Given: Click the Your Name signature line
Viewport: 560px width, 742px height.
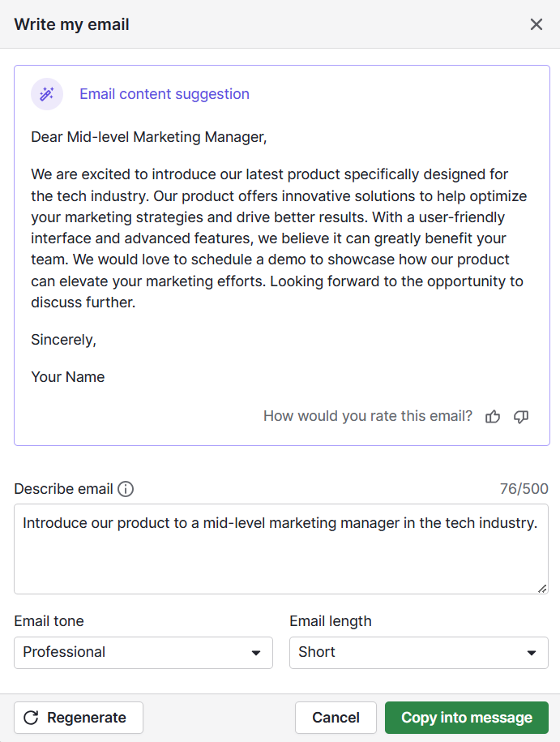Looking at the screenshot, I should [x=68, y=377].
